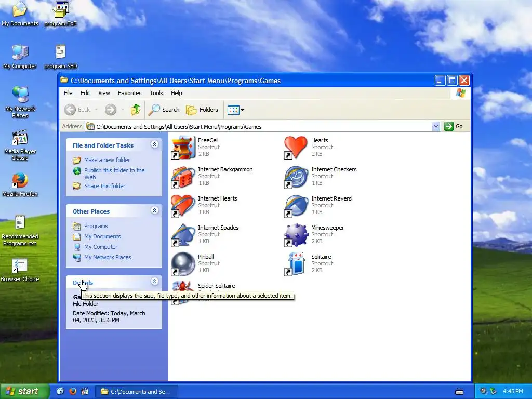This screenshot has height=399, width=532.
Task: Open the Edit menu
Action: (85, 93)
